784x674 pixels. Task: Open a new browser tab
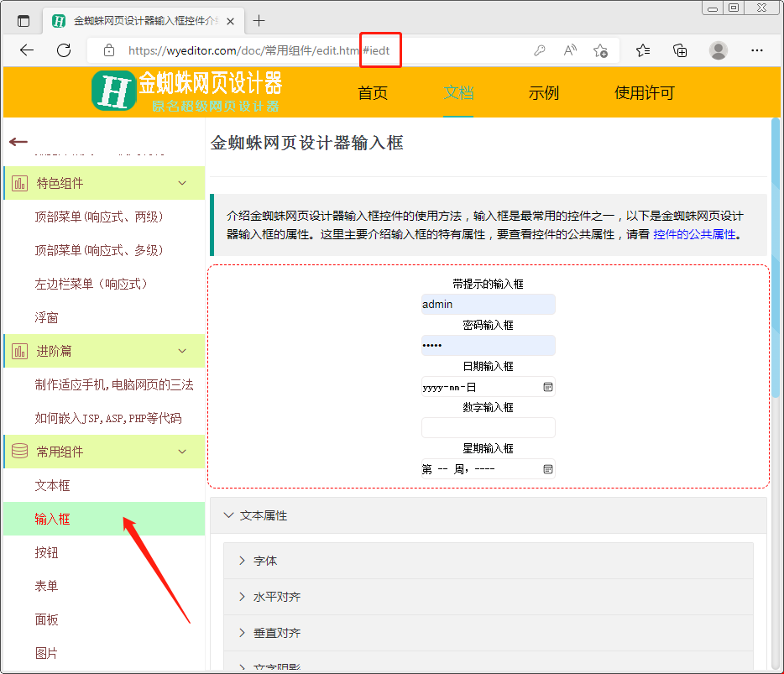click(259, 21)
